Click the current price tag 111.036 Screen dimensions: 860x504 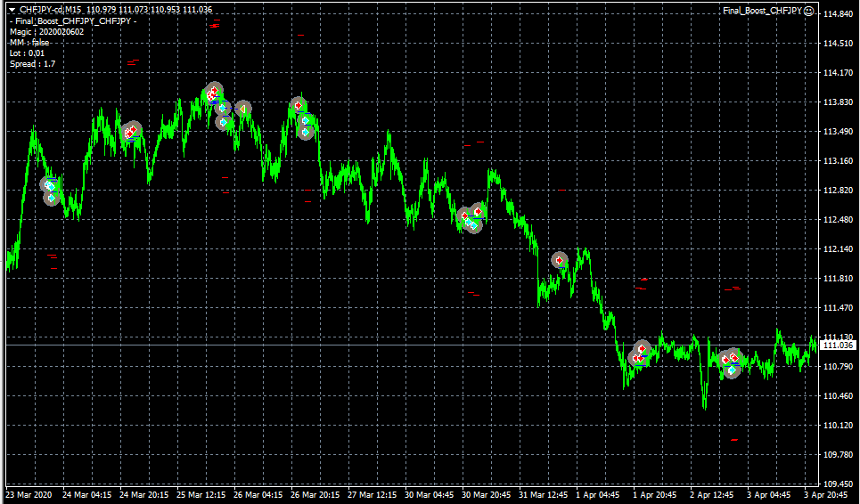[x=840, y=345]
